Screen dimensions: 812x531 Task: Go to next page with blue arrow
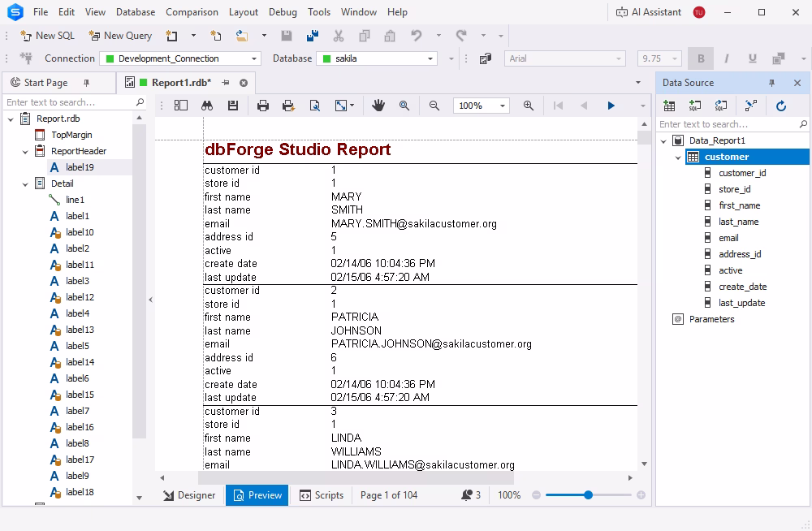pyautogui.click(x=611, y=106)
